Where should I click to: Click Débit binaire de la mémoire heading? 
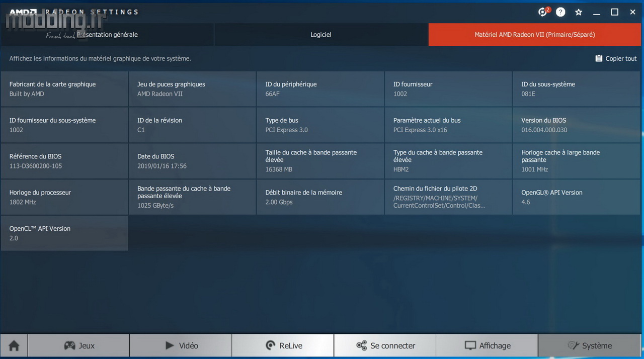tap(303, 193)
